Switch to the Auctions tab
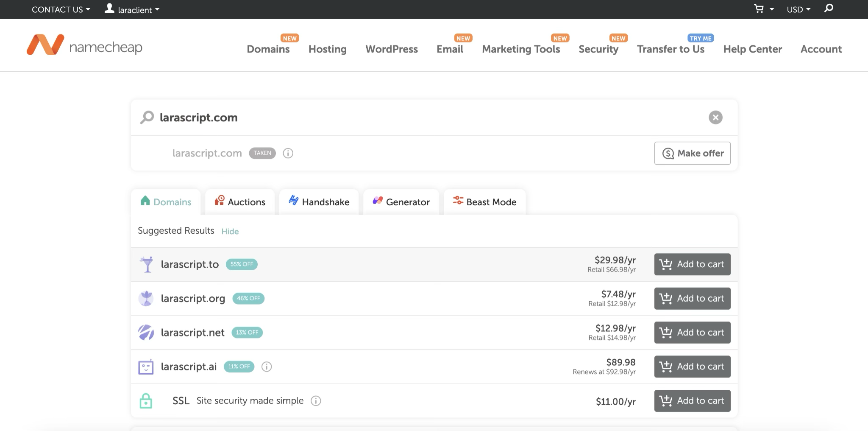Image resolution: width=868 pixels, height=431 pixels. coord(240,202)
